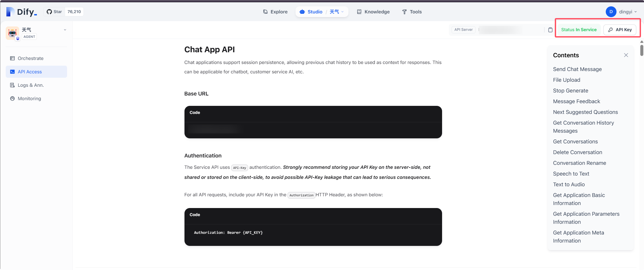Go to the Explore tab
The image size is (644, 270).
pyautogui.click(x=275, y=12)
